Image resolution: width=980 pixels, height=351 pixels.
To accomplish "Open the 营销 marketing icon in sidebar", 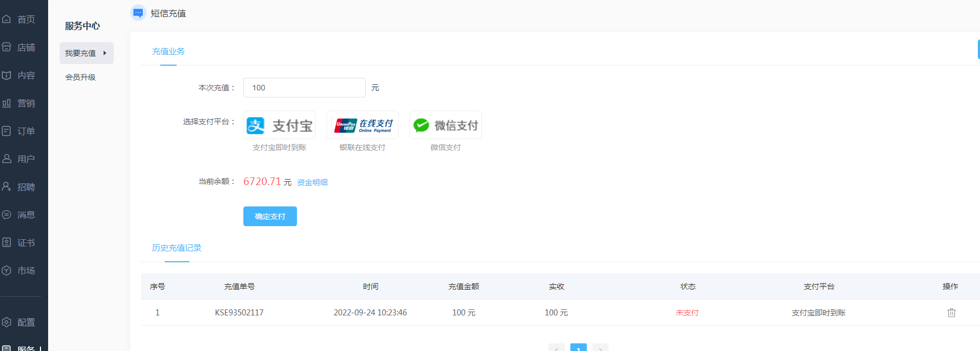I will [7, 103].
